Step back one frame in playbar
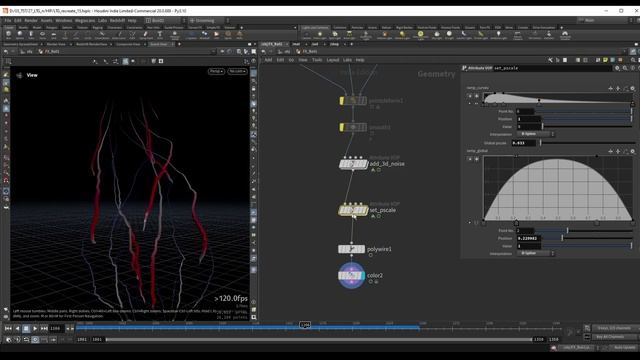The image size is (640, 360). pos(17,328)
